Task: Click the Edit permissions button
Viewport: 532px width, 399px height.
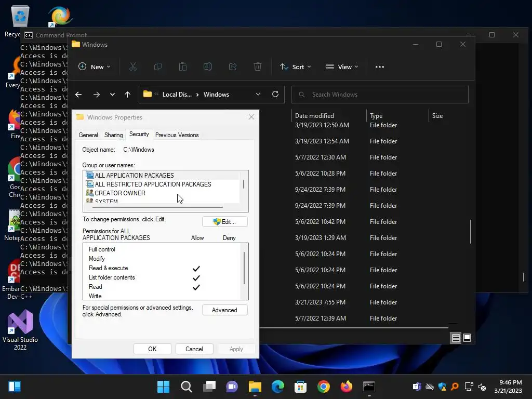Action: [224, 222]
